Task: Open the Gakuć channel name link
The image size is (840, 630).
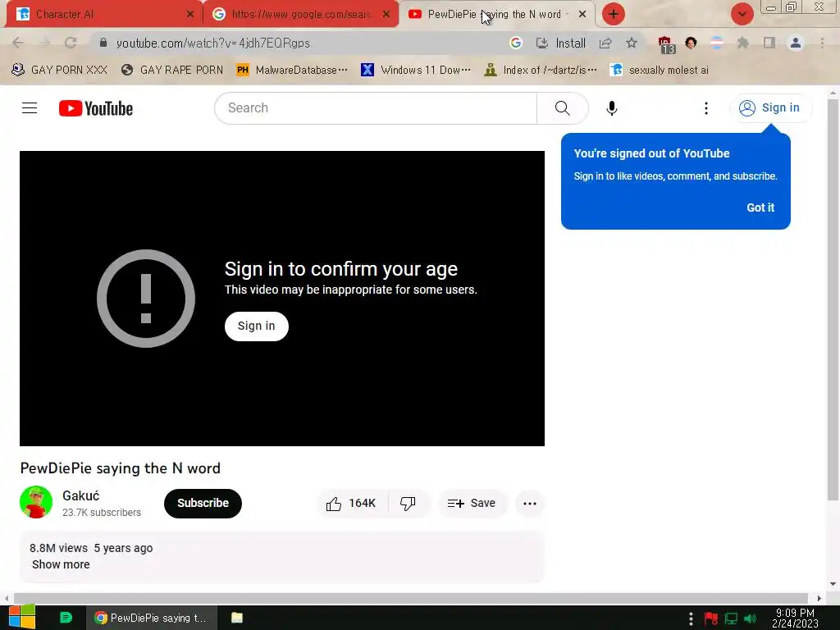Action: (81, 496)
